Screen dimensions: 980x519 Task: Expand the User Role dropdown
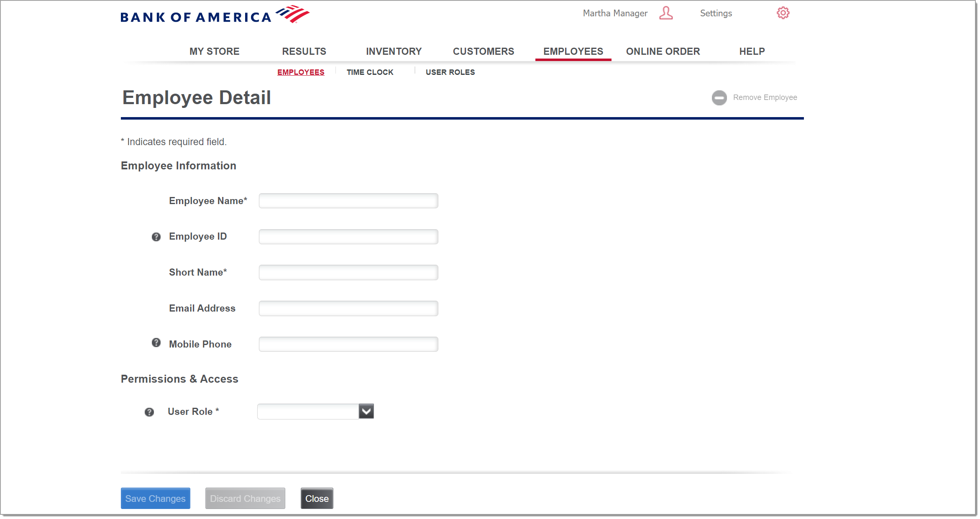pos(366,412)
